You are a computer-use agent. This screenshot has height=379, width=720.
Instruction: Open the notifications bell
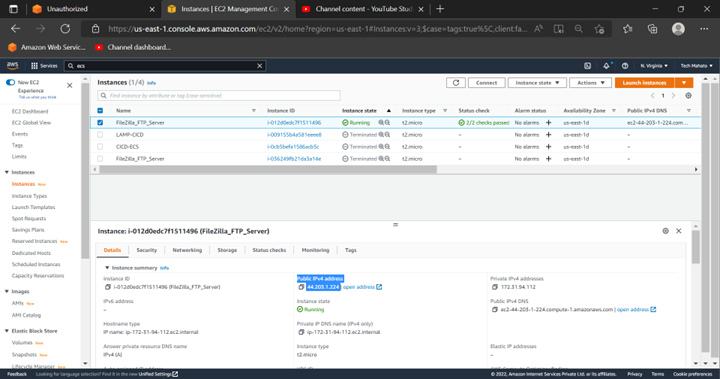click(x=606, y=66)
